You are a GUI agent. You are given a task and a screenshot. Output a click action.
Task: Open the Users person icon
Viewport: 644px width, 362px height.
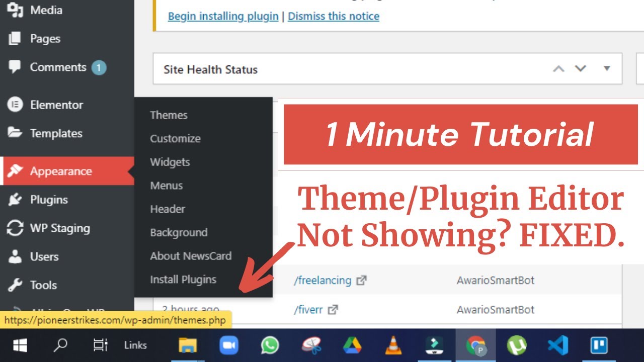pyautogui.click(x=15, y=256)
